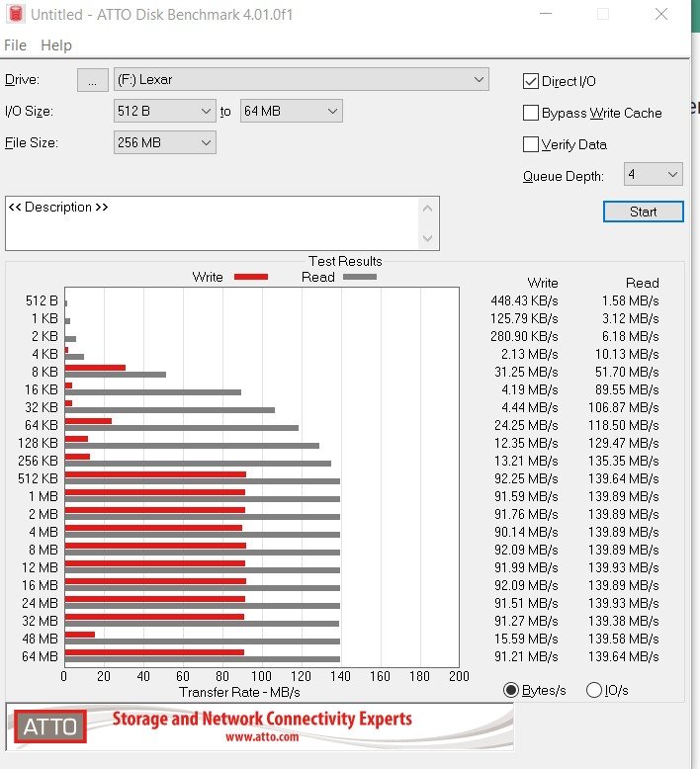Minimize the ATTO Disk Benchmark window
The image size is (700, 769).
546,14
